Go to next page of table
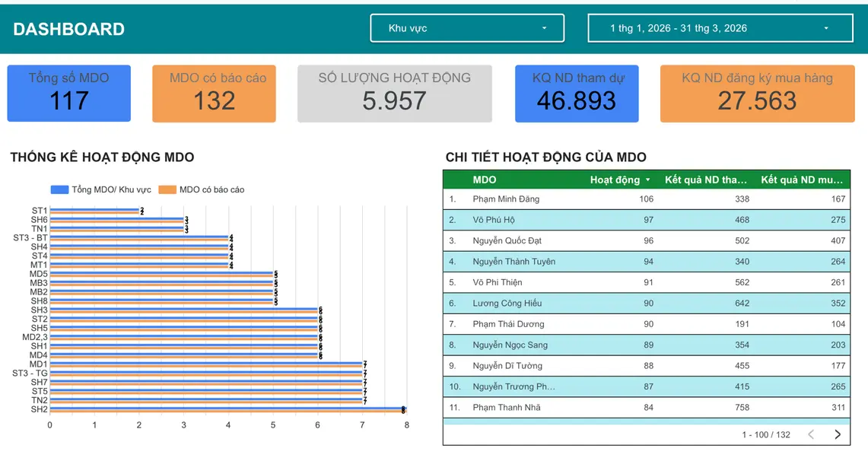Screen dimensions: 868x461 coord(838,434)
